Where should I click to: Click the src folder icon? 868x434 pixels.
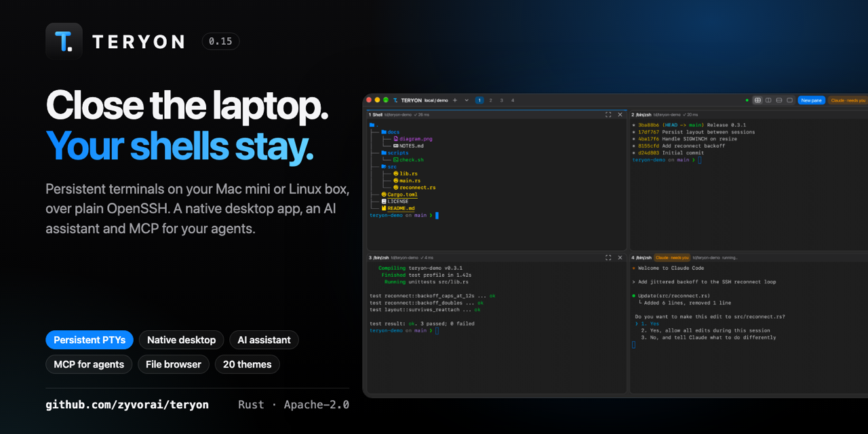pos(384,167)
